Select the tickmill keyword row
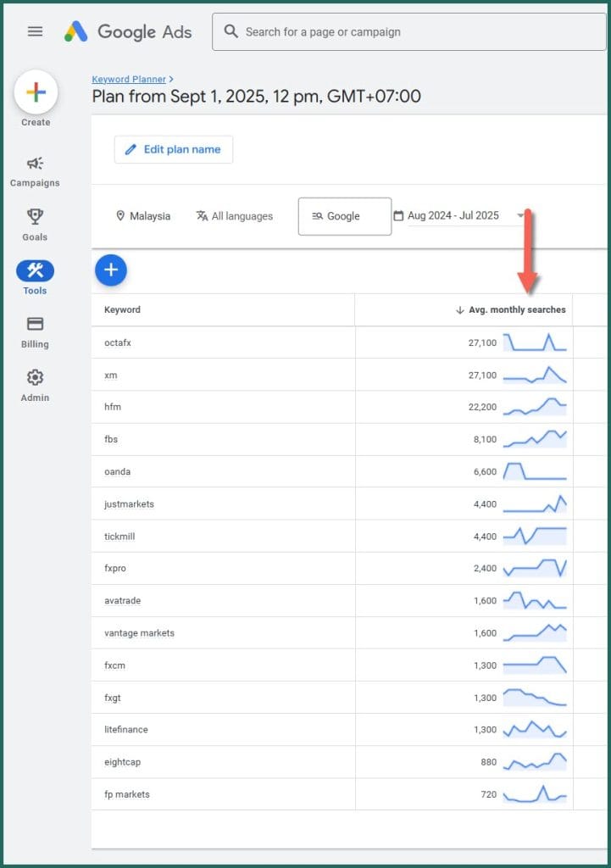The width and height of the screenshot is (611, 868). pos(348,537)
